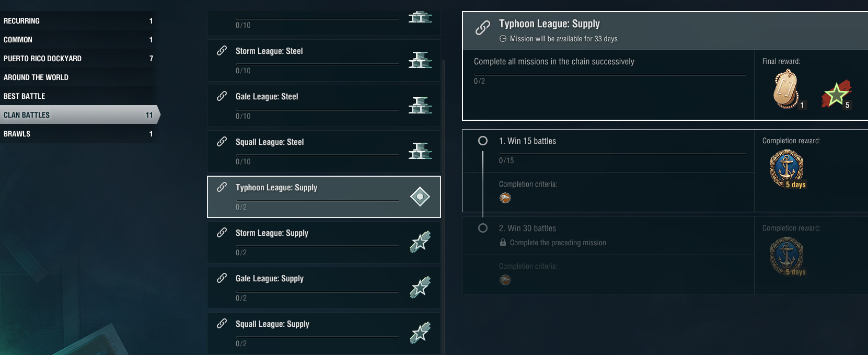Click the dog tag final reward icon
868x355 pixels.
(x=786, y=90)
